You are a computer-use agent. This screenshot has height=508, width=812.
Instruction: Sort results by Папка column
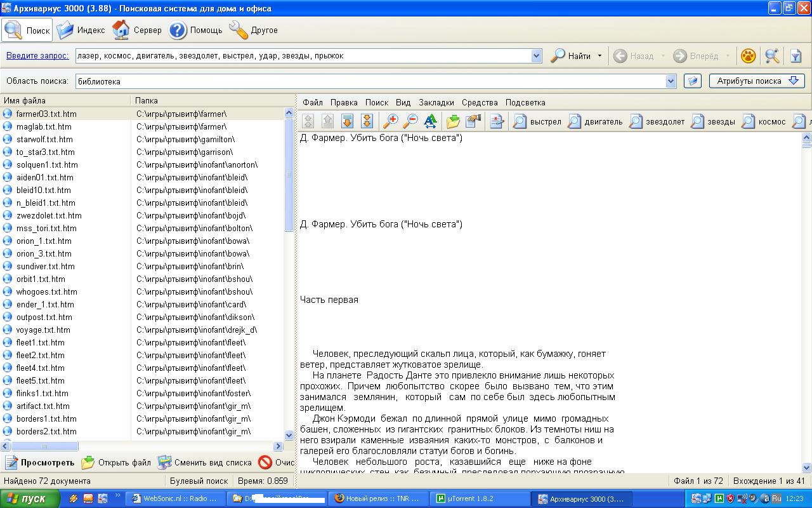(x=213, y=100)
